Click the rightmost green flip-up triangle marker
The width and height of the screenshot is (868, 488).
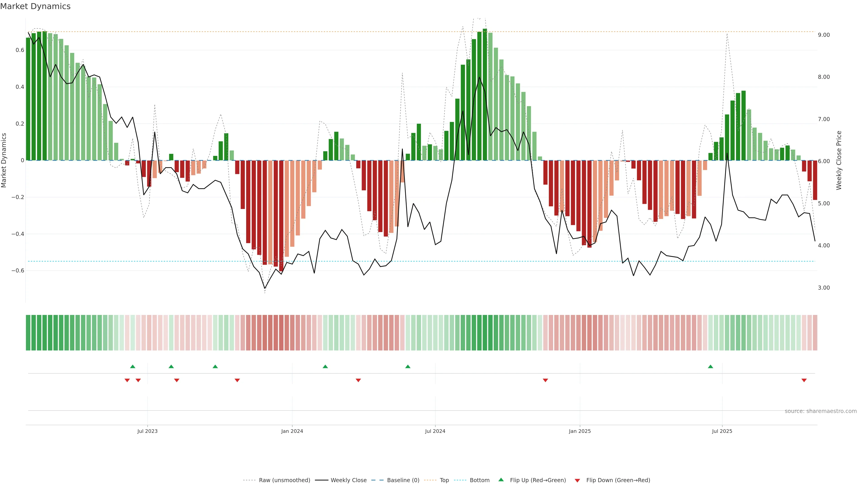click(710, 366)
